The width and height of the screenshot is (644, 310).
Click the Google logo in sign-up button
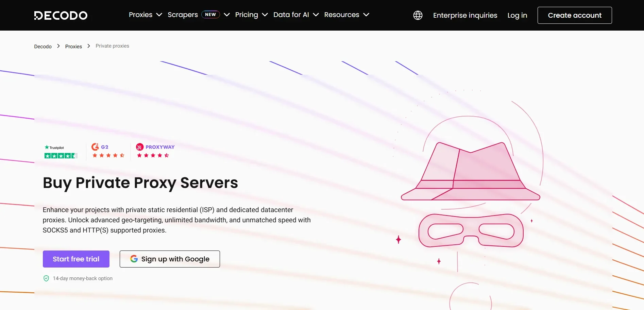point(134,259)
